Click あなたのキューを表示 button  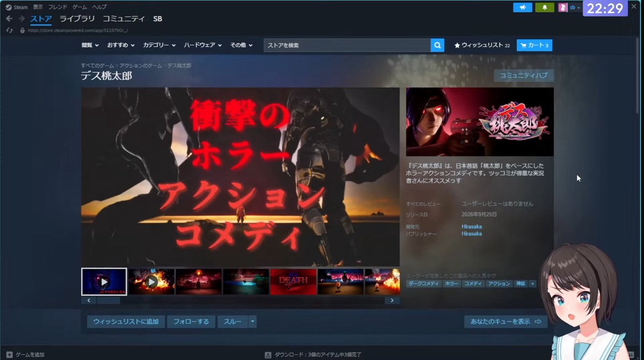(505, 322)
